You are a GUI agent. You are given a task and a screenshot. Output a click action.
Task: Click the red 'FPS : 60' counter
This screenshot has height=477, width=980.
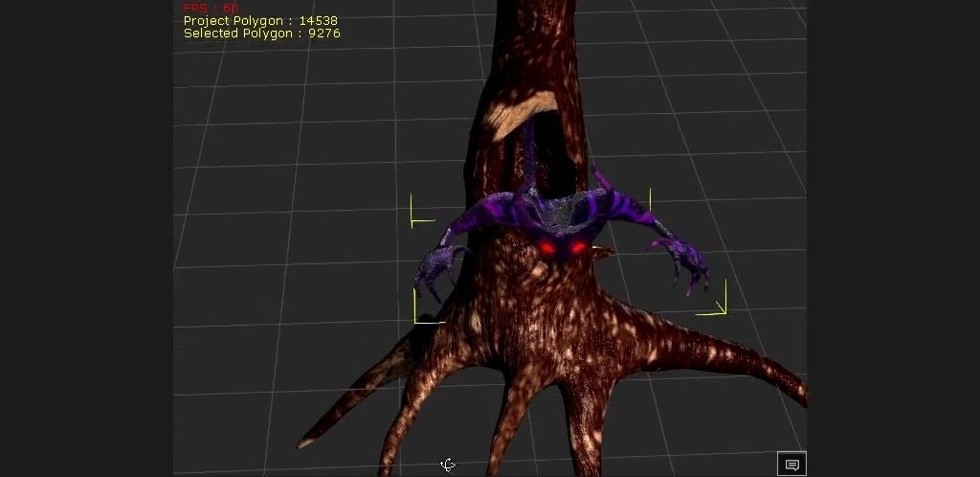point(211,8)
